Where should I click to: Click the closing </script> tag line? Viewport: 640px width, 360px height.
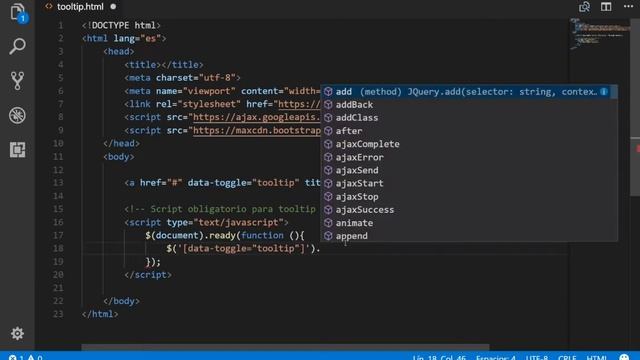[x=148, y=275]
